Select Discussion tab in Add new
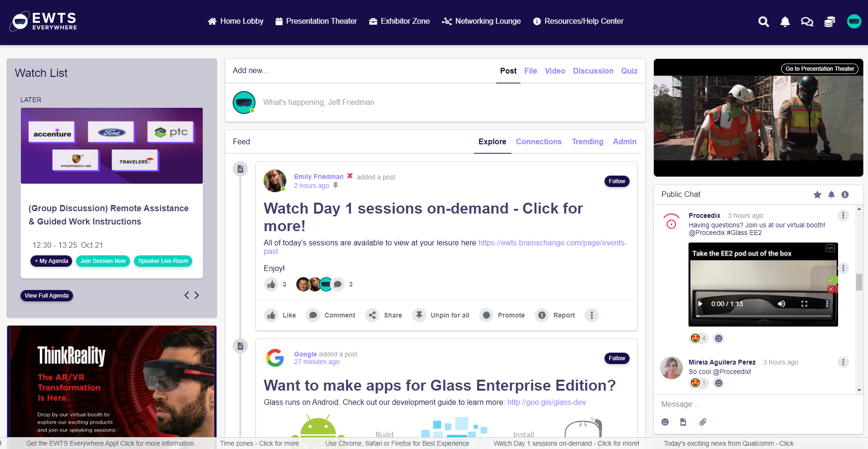The image size is (868, 449). (593, 71)
